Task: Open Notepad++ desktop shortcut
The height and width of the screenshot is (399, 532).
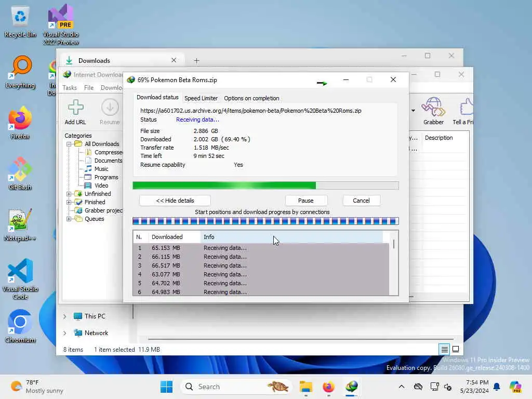Action: pos(20,224)
